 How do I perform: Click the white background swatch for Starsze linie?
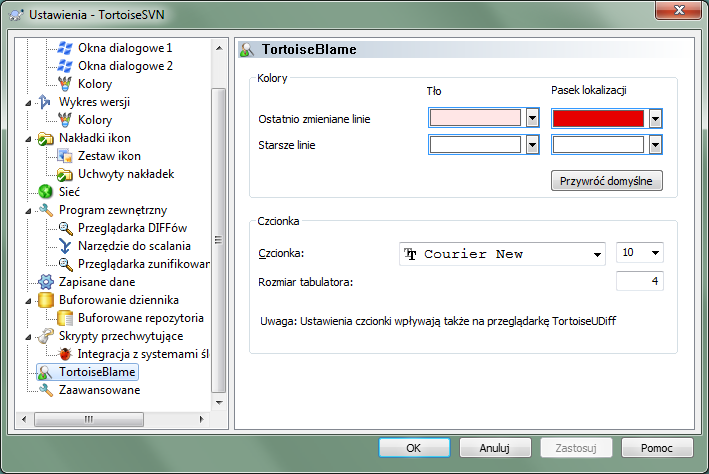475,145
